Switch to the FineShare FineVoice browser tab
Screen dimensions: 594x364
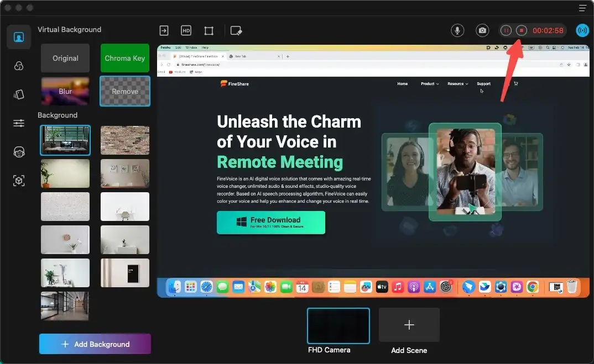198,56
